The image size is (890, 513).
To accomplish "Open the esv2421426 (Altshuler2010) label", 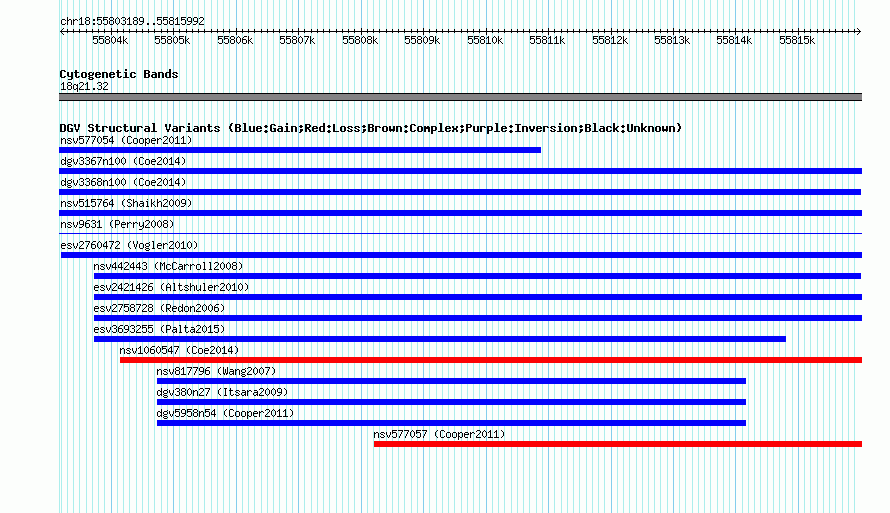I will click(171, 287).
